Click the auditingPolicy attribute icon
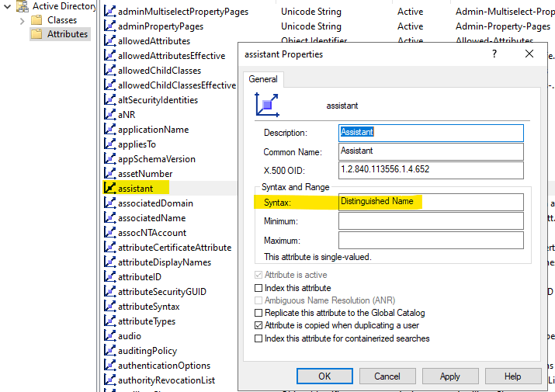This screenshot has width=555, height=392. (x=109, y=351)
